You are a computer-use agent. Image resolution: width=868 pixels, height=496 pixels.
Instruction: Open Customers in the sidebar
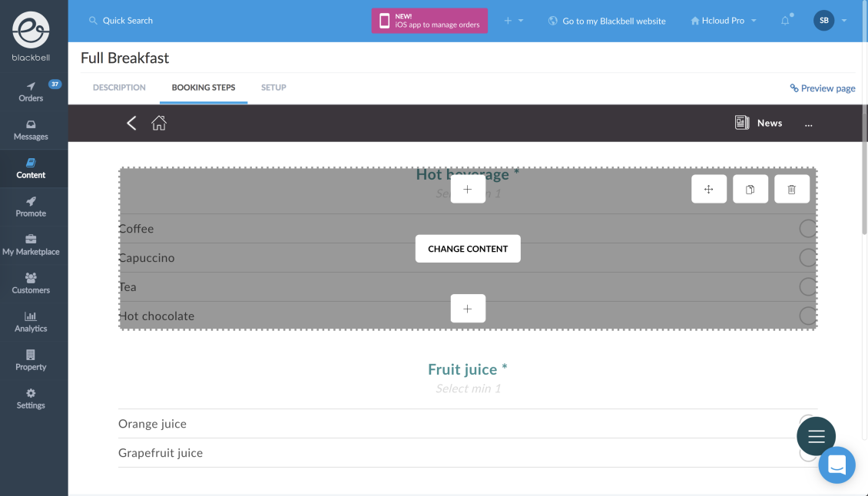click(31, 283)
